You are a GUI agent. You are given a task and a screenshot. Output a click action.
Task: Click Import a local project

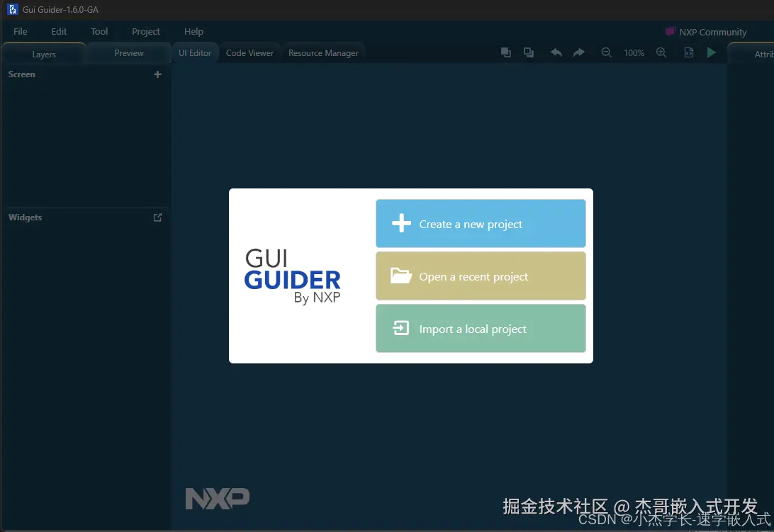pyautogui.click(x=481, y=328)
